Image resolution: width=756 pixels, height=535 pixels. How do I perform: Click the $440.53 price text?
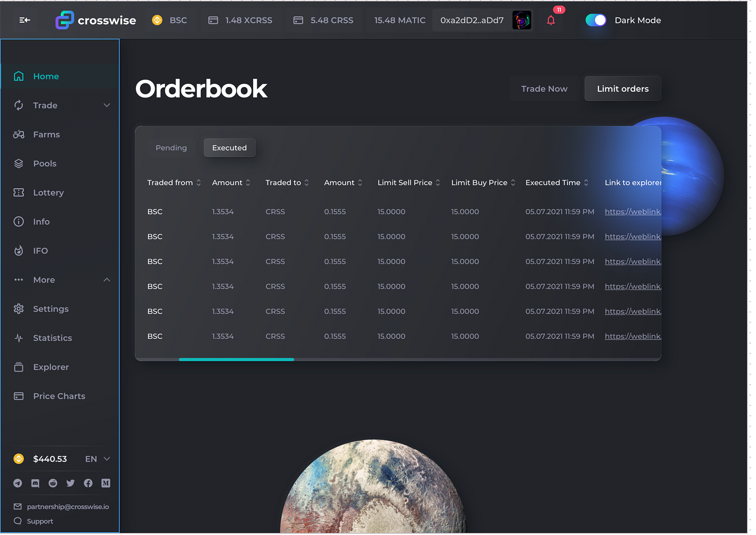click(50, 459)
